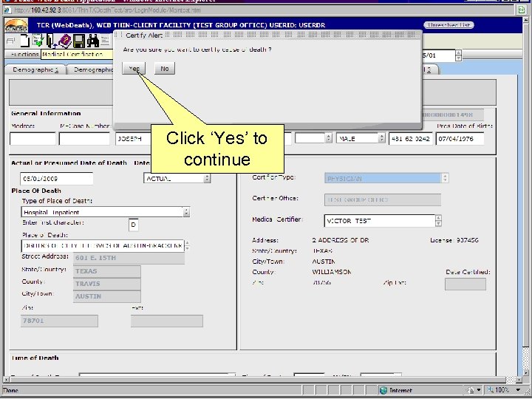Click the date spinner arrows near top right
532x399 pixels.
coord(458,55)
